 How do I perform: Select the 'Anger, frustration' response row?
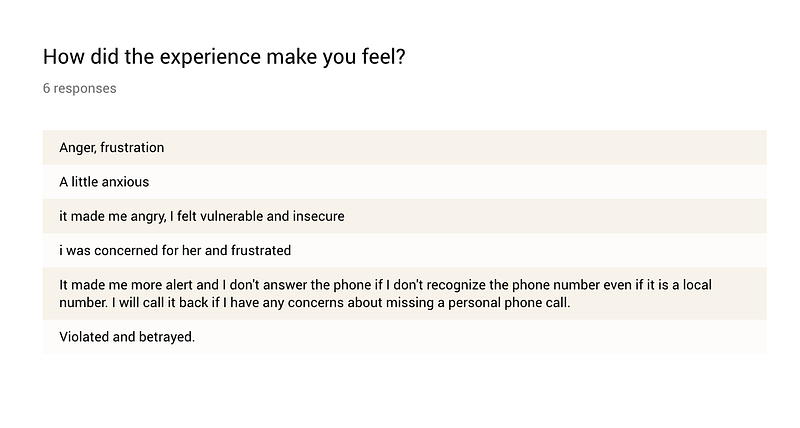click(404, 147)
